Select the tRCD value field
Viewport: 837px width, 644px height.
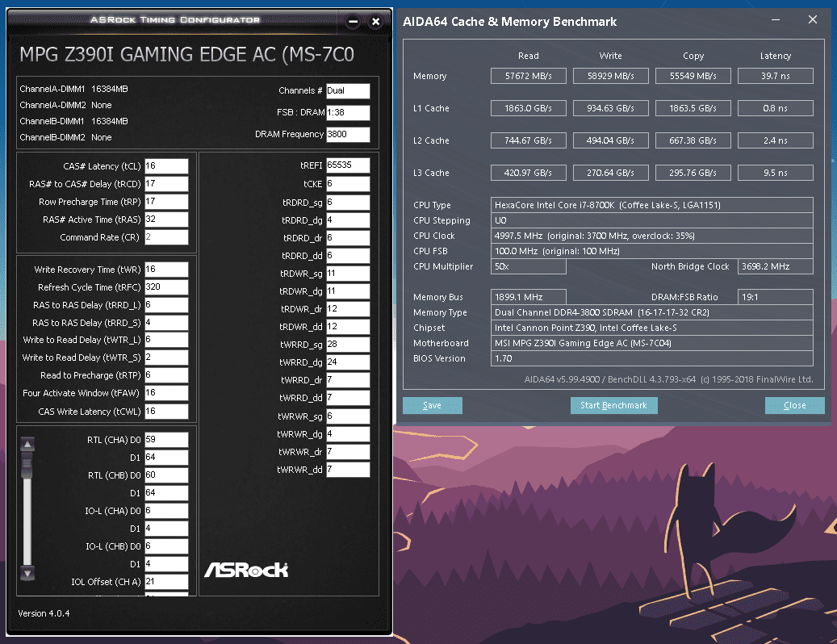[166, 183]
